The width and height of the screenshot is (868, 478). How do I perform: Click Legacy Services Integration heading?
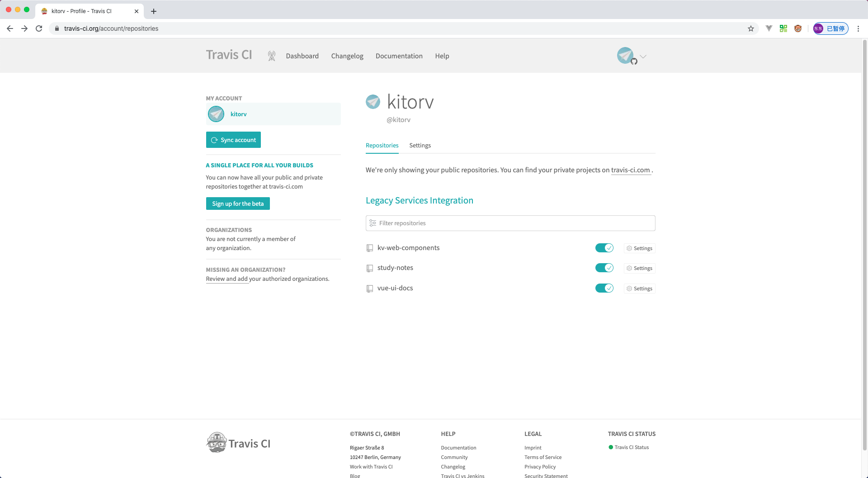coord(420,200)
